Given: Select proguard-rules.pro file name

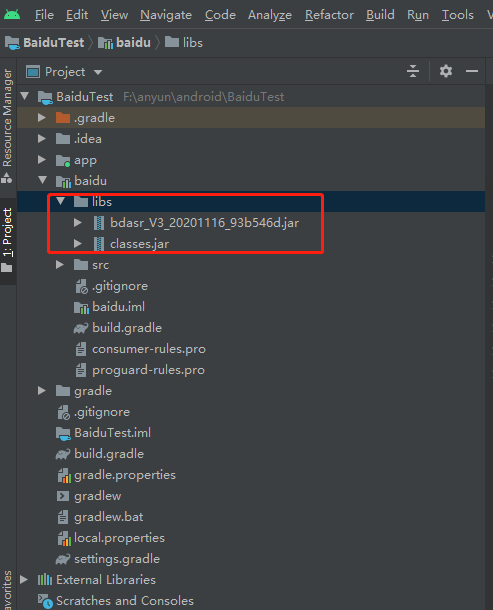Looking at the screenshot, I should [148, 370].
